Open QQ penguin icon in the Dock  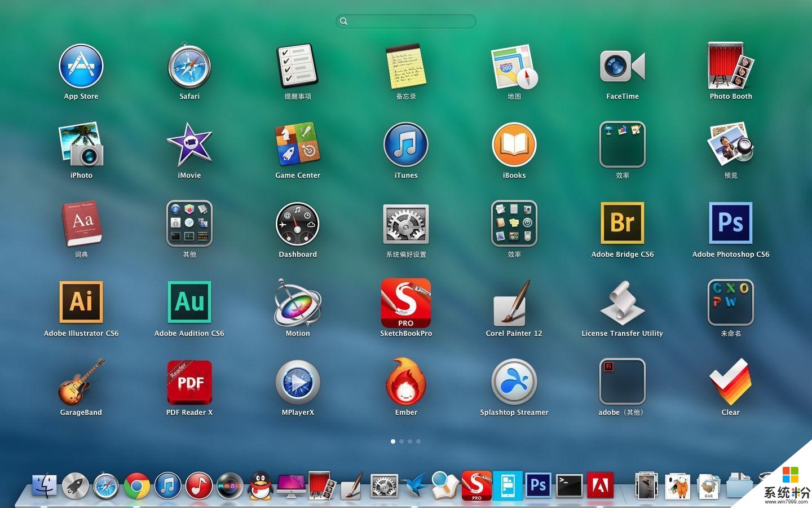tap(260, 485)
